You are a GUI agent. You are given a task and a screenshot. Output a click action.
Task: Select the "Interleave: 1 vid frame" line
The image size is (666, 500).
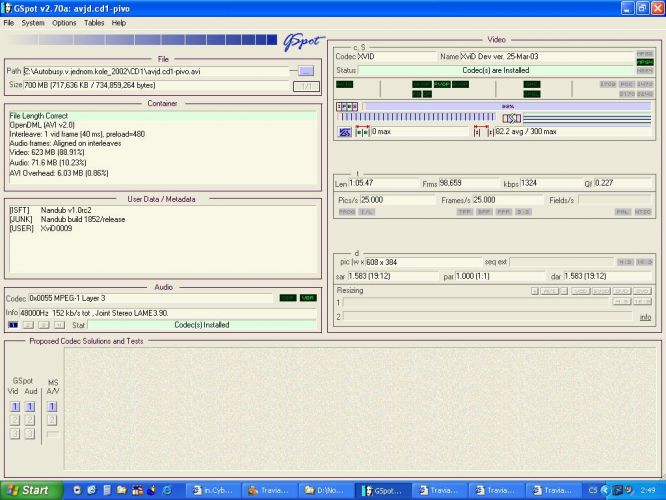click(x=77, y=134)
